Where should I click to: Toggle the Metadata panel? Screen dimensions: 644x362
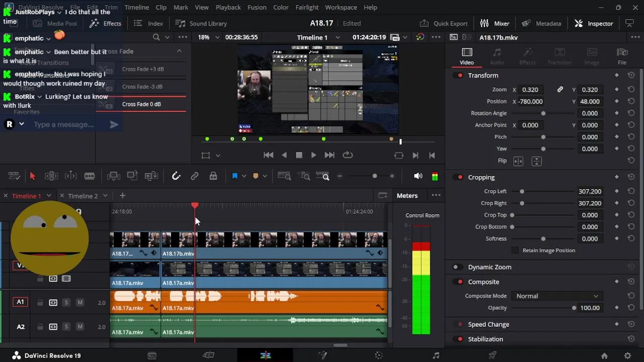tap(541, 23)
